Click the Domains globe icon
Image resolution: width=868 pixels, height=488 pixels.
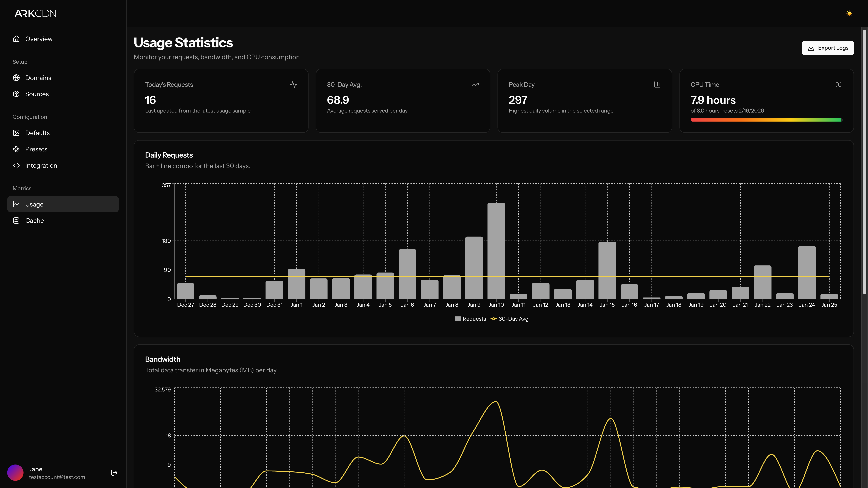point(16,78)
